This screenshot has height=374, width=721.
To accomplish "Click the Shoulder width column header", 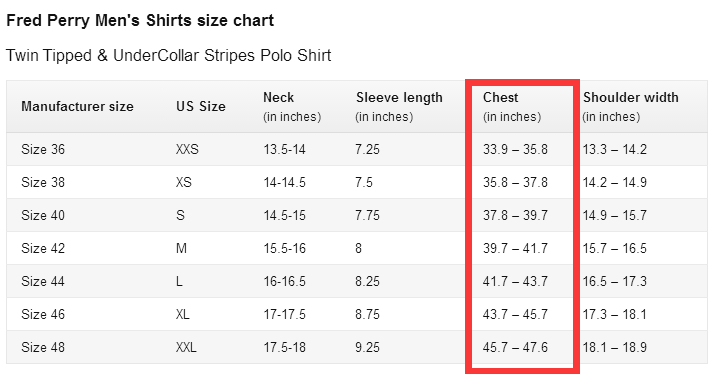I will [x=630, y=107].
